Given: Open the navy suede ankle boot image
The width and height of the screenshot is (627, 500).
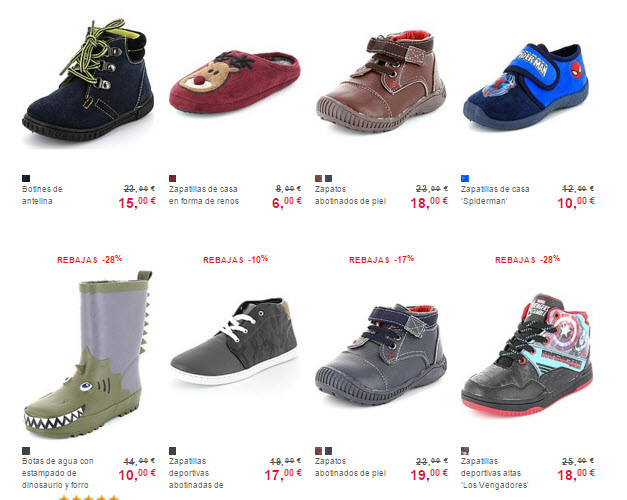Looking at the screenshot, I should (x=88, y=80).
